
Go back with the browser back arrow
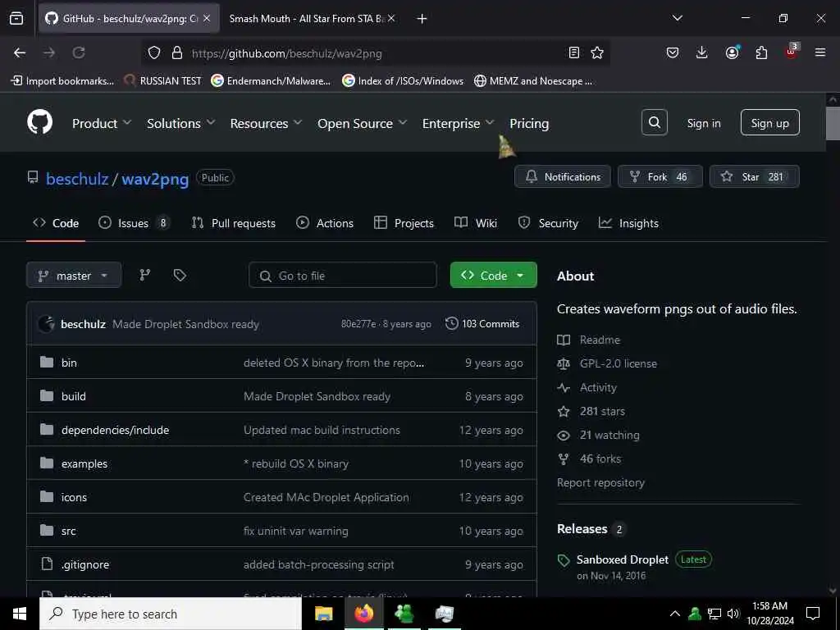coord(20,52)
